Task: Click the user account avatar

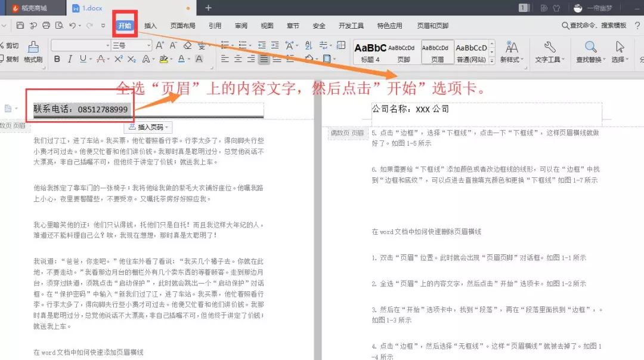Action: coord(578,8)
